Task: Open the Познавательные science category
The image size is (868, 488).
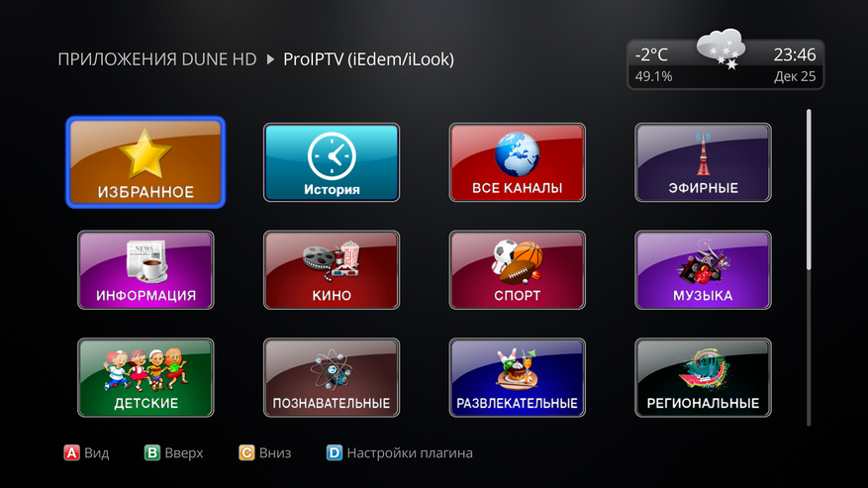Action: pyautogui.click(x=331, y=377)
